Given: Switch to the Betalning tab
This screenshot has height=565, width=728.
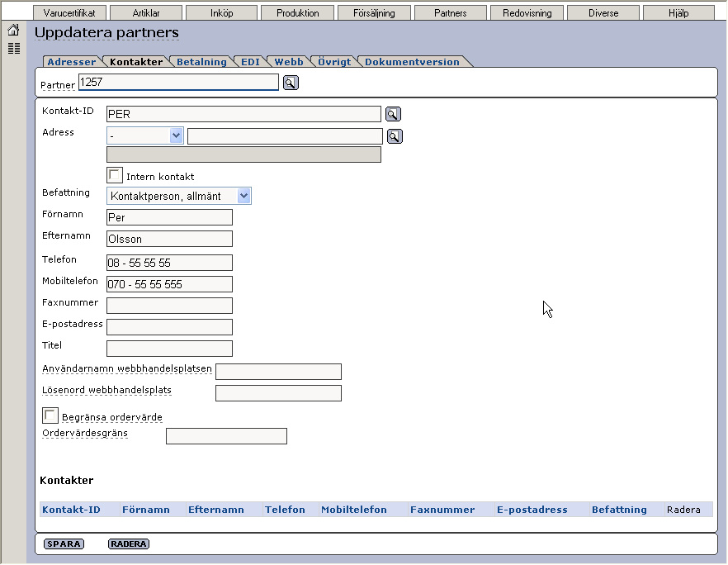Looking at the screenshot, I should click(201, 62).
